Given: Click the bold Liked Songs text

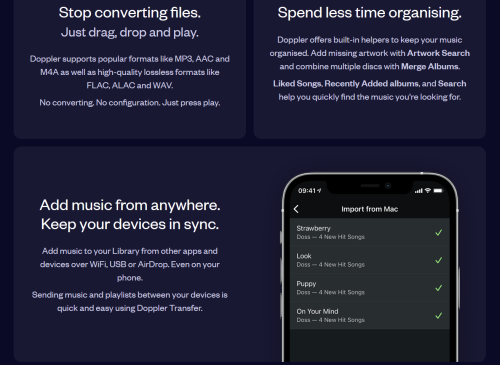Looking at the screenshot, I should pyautogui.click(x=298, y=84).
